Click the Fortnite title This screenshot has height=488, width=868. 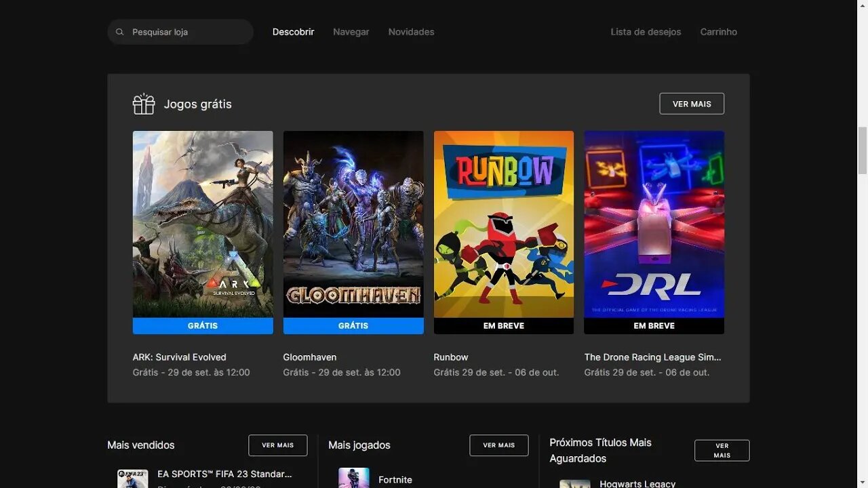coord(395,480)
